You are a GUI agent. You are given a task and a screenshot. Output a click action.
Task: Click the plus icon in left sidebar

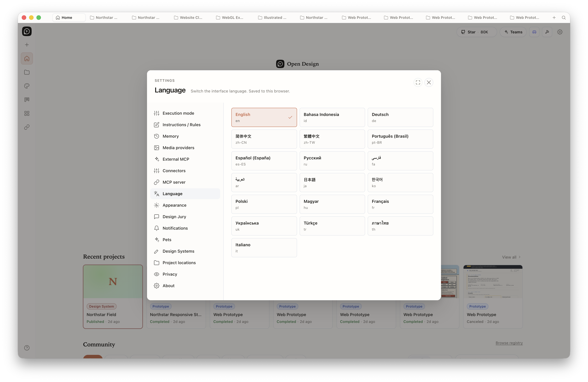coord(27,45)
